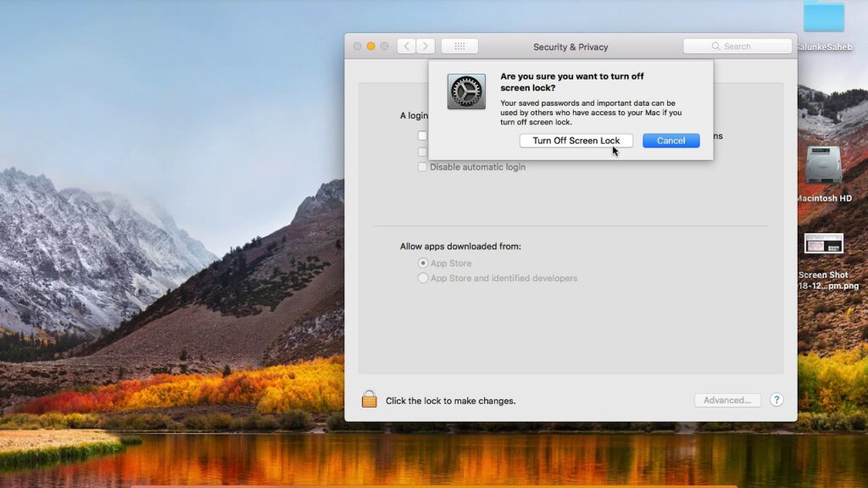Open help via the question mark icon
The image size is (868, 488).
pos(777,399)
